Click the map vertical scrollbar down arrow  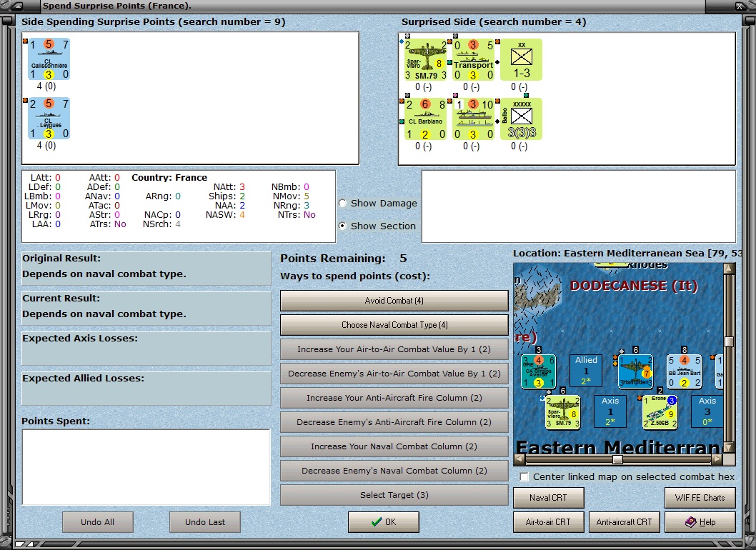729,447
